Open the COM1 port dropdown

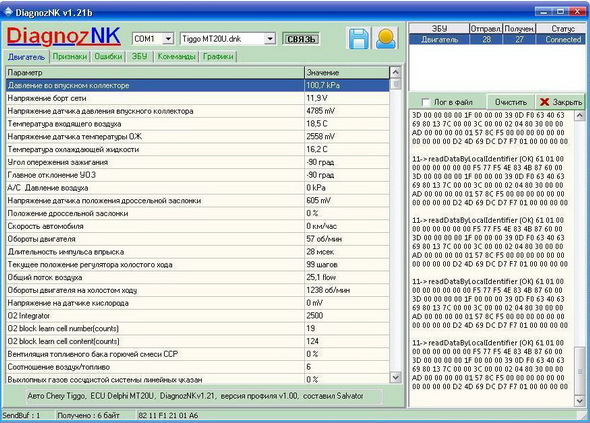click(168, 38)
